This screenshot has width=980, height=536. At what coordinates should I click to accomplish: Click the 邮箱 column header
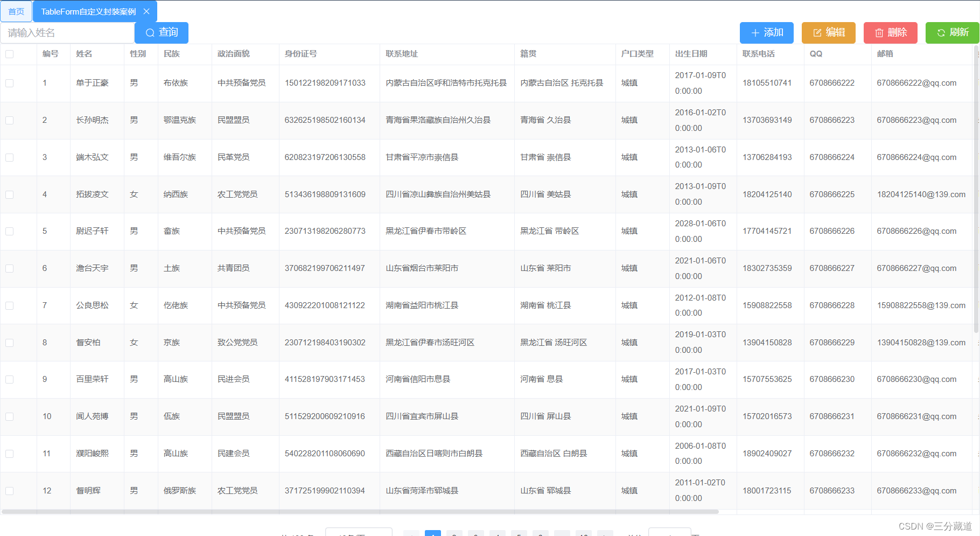(x=885, y=54)
